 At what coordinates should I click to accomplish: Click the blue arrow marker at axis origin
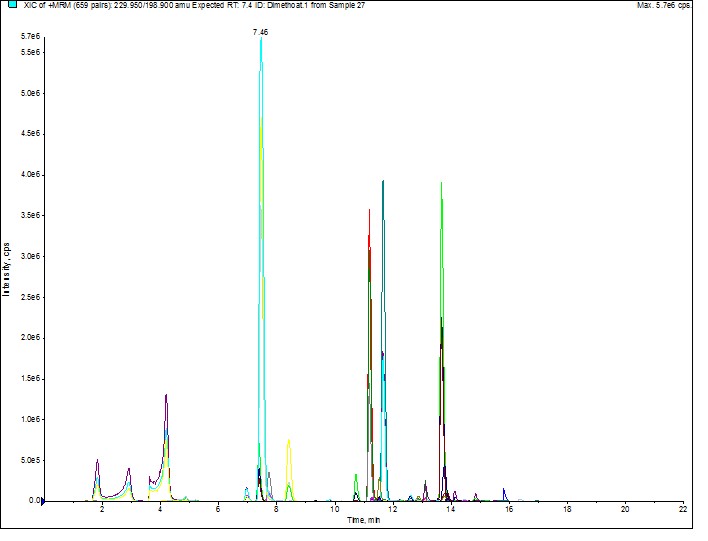[43, 500]
